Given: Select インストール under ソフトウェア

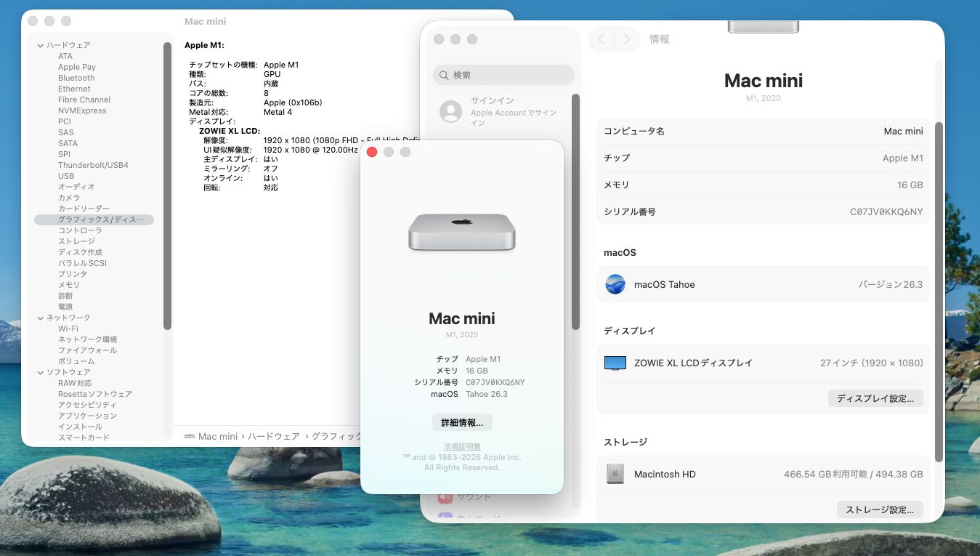Looking at the screenshot, I should coord(80,427).
